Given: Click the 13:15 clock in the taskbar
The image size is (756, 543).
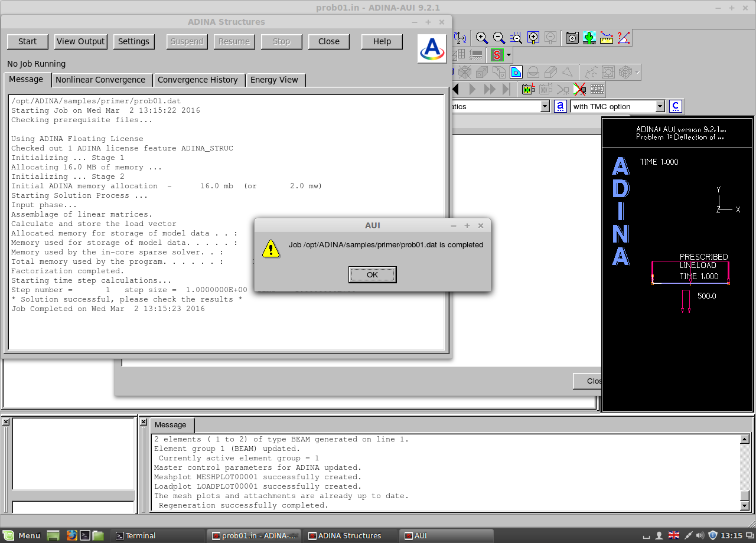Looking at the screenshot, I should tap(731, 535).
